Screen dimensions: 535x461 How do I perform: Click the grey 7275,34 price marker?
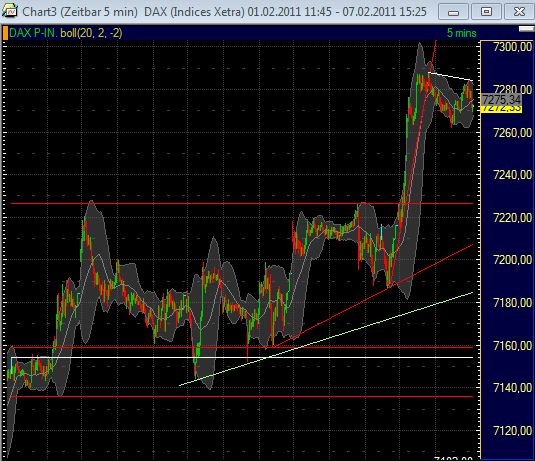click(x=501, y=100)
